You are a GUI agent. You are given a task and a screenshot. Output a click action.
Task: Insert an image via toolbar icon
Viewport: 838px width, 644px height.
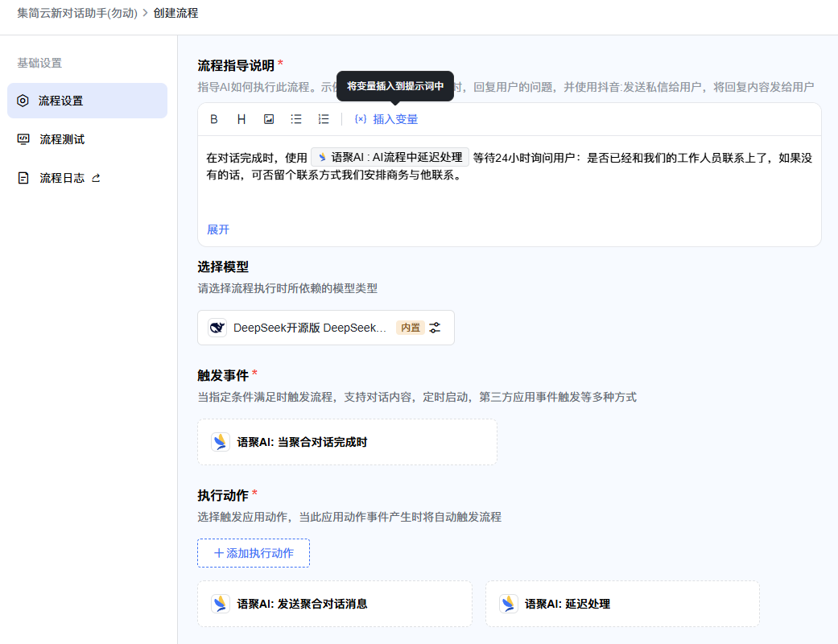[x=269, y=119]
